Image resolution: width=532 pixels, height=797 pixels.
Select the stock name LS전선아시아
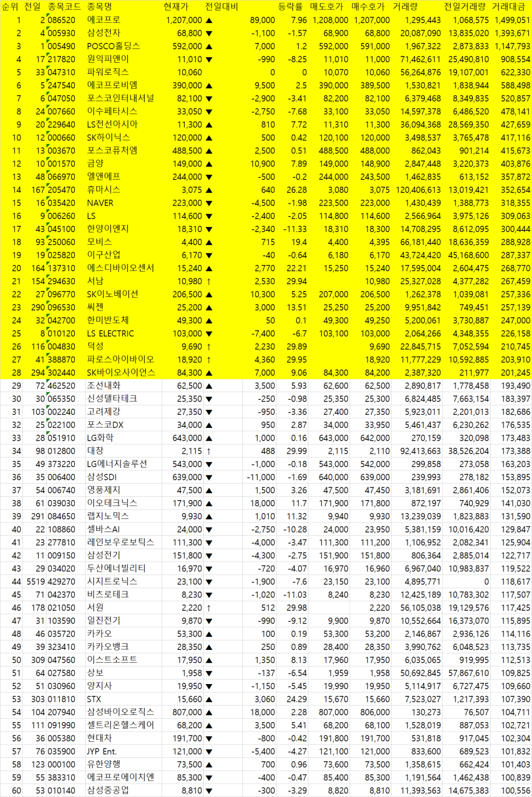point(112,124)
